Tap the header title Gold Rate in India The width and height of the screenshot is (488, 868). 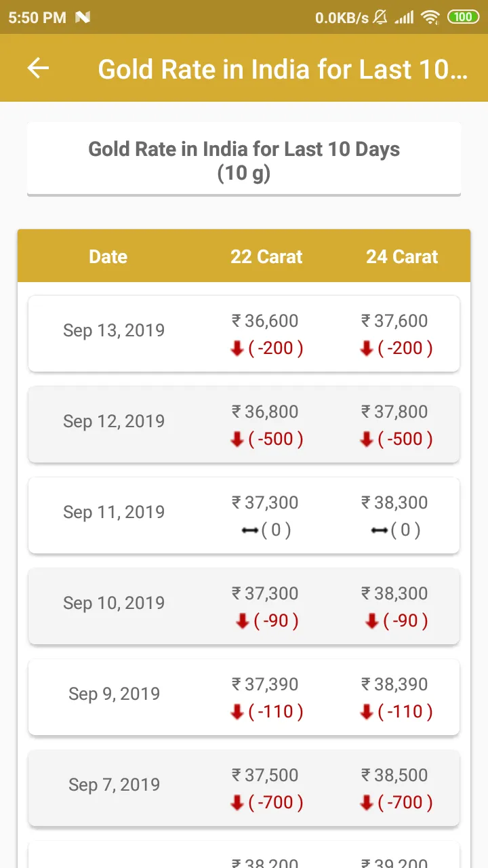[283, 69]
